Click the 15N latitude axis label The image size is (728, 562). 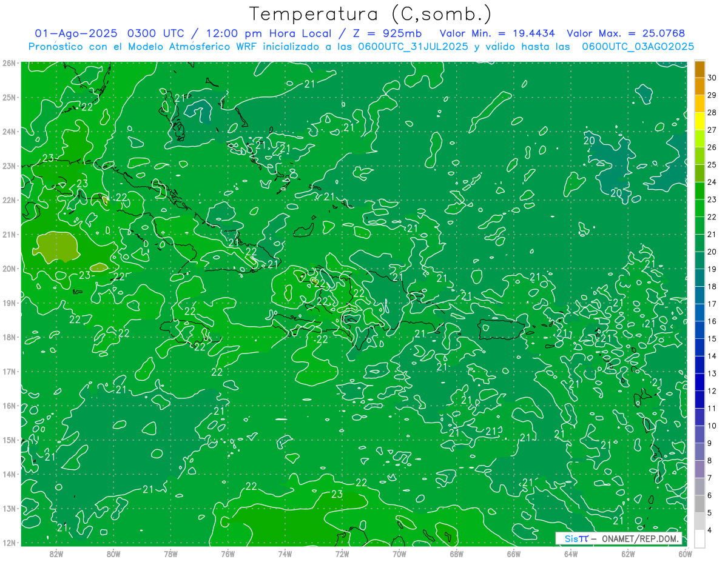(9, 440)
